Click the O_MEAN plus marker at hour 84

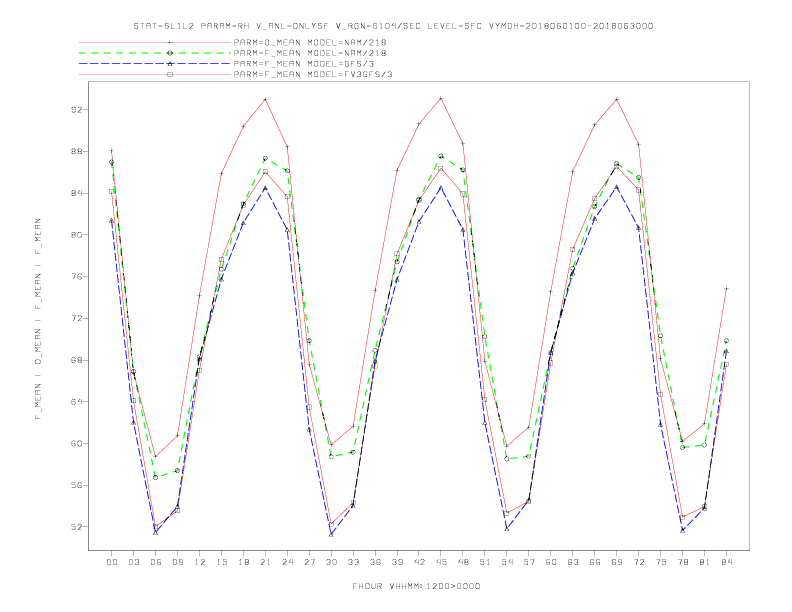pos(727,289)
